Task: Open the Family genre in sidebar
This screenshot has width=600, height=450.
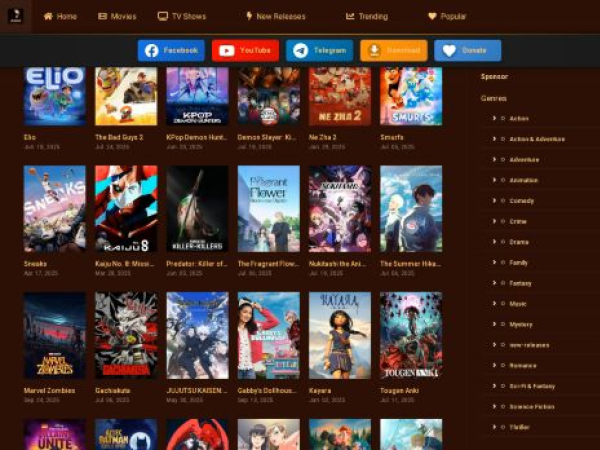Action: [519, 262]
